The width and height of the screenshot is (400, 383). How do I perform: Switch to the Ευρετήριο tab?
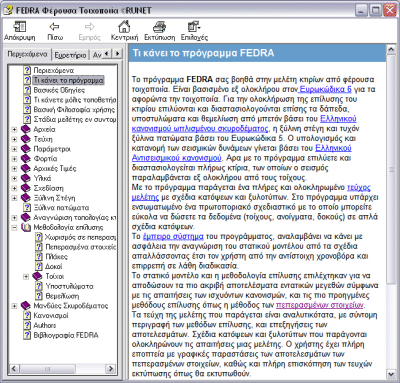coord(70,55)
